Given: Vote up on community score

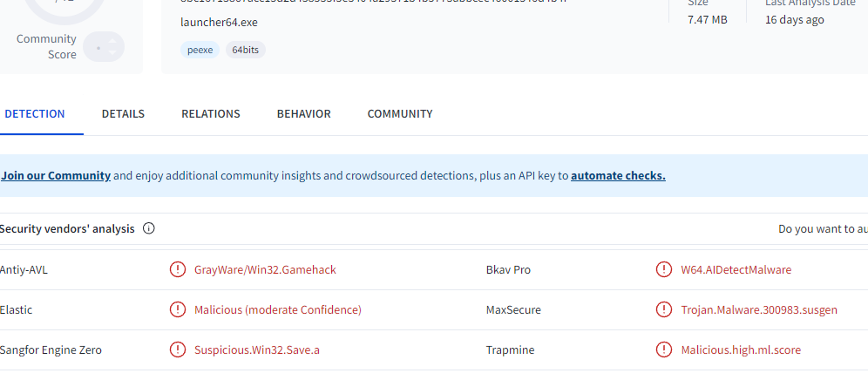Looking at the screenshot, I should pyautogui.click(x=112, y=42).
